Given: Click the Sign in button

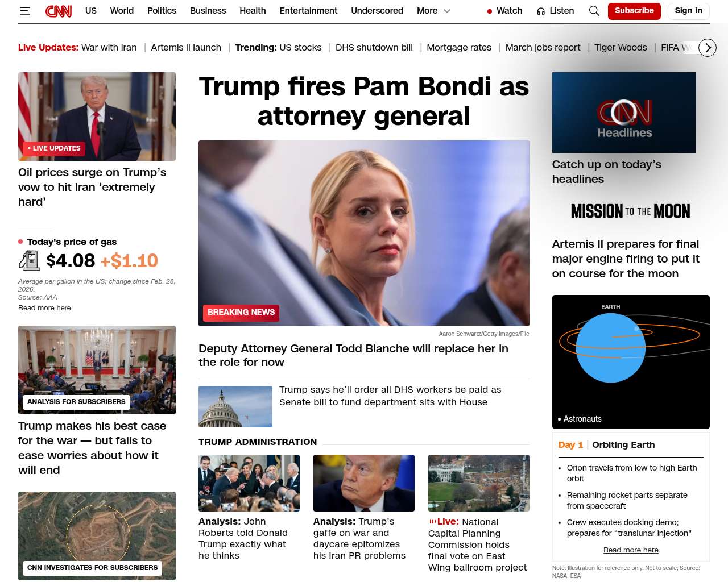Looking at the screenshot, I should [x=688, y=11].
